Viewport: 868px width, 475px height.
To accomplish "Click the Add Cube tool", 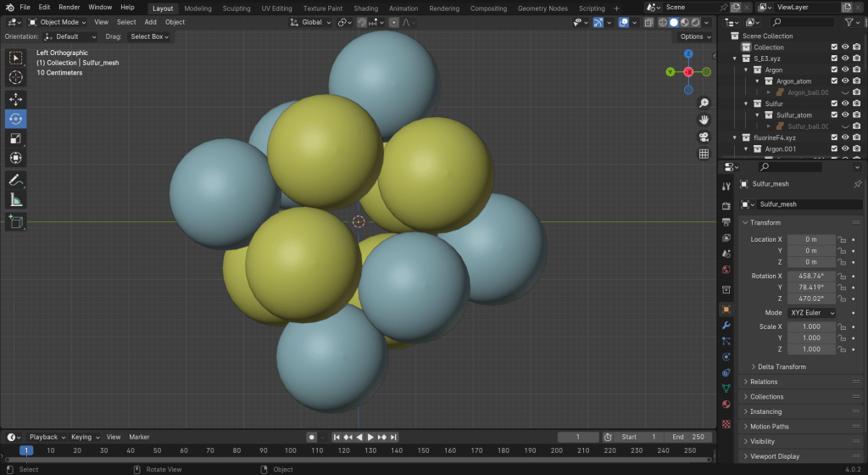I will [x=16, y=221].
